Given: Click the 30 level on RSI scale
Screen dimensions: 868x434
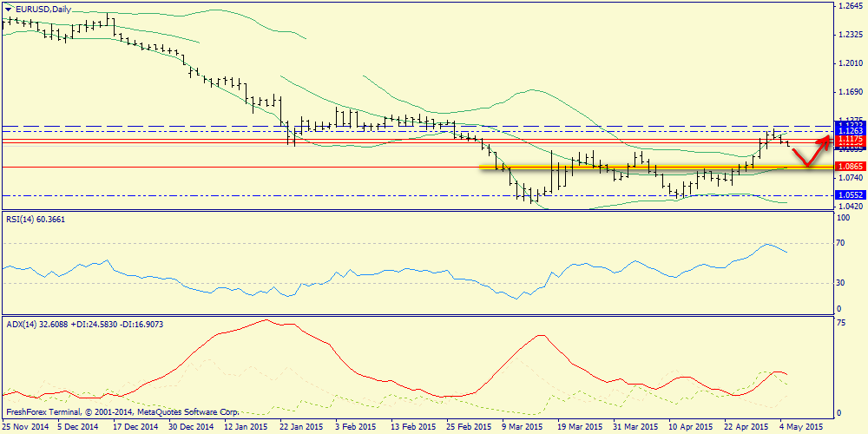Looking at the screenshot, I should 839,283.
